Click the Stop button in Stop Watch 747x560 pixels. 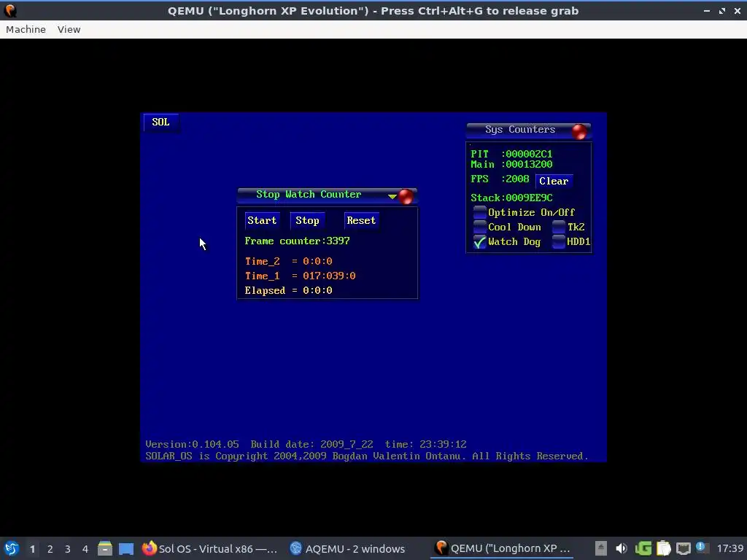(307, 220)
